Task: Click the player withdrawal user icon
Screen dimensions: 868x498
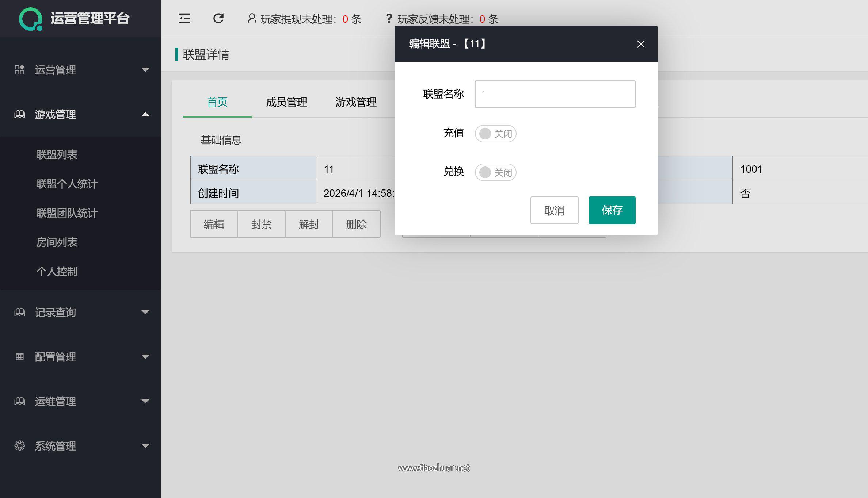Action: 251,18
